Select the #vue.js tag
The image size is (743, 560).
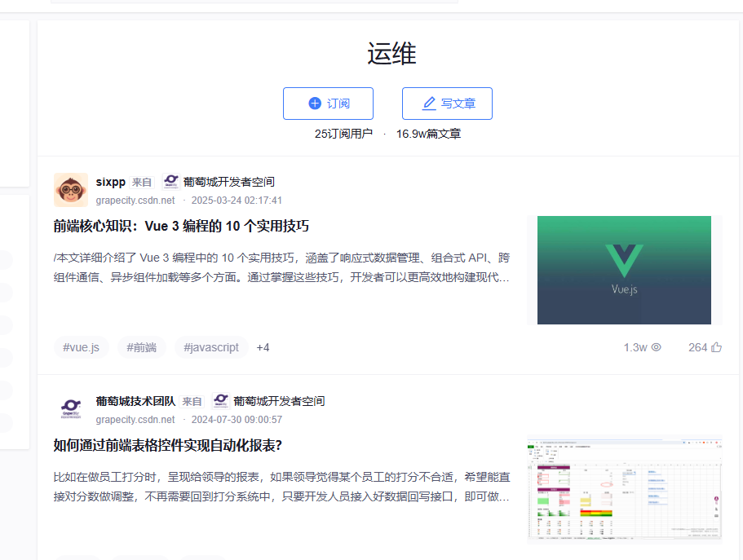tap(81, 347)
